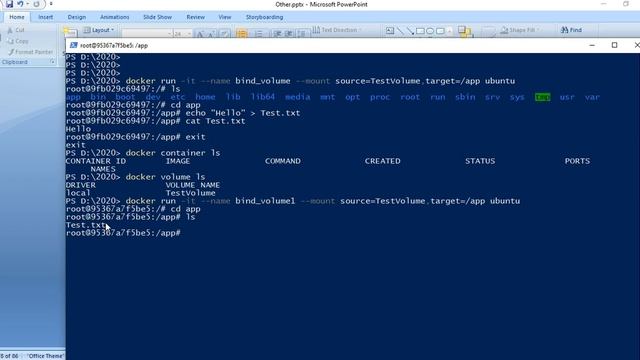Toggle the Numbering list icon
The height and width of the screenshot is (360, 640).
pyautogui.click(x=259, y=34)
